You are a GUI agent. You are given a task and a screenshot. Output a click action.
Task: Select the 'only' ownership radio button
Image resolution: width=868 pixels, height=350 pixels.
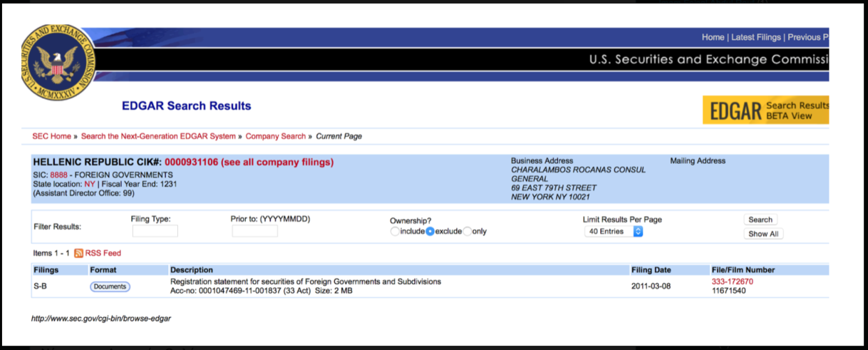click(467, 232)
